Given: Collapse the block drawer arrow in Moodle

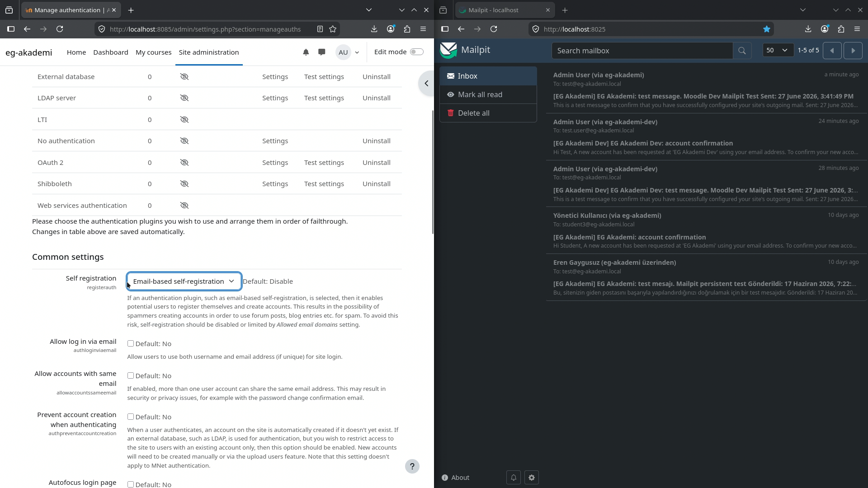Looking at the screenshot, I should click(x=426, y=83).
